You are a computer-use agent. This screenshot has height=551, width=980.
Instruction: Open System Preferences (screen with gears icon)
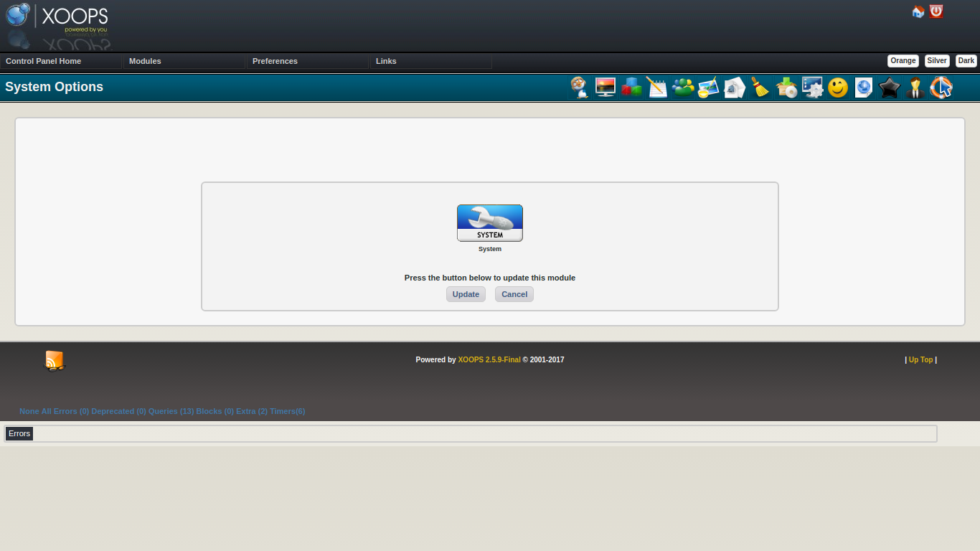812,88
